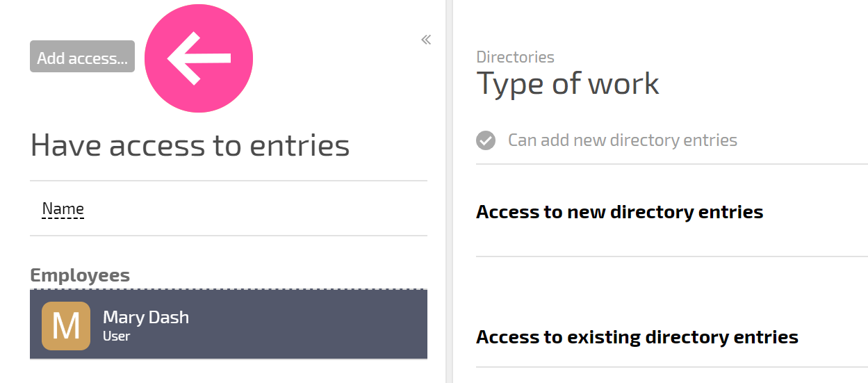Collapse the left panel with double chevron

[426, 40]
